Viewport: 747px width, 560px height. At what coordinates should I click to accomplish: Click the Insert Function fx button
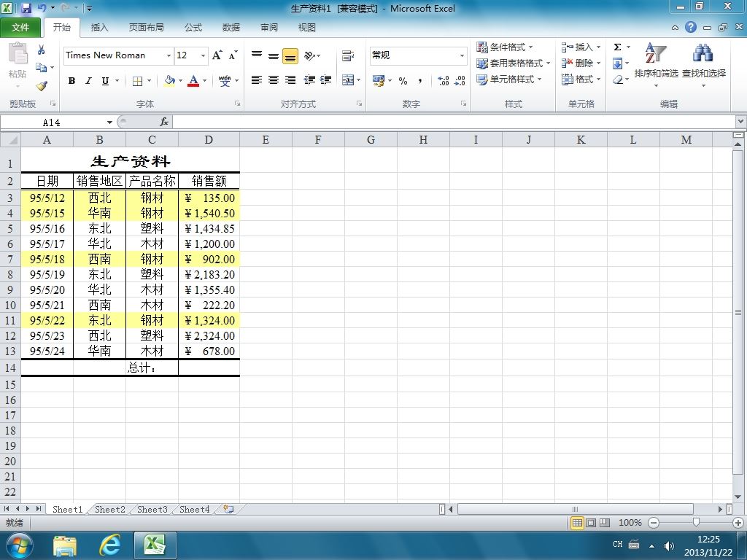(164, 122)
